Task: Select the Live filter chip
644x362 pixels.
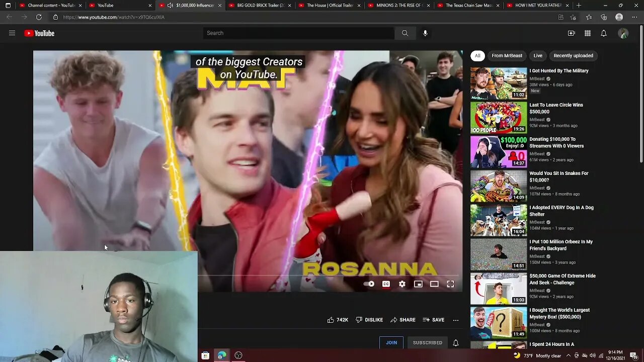Action: tap(538, 56)
